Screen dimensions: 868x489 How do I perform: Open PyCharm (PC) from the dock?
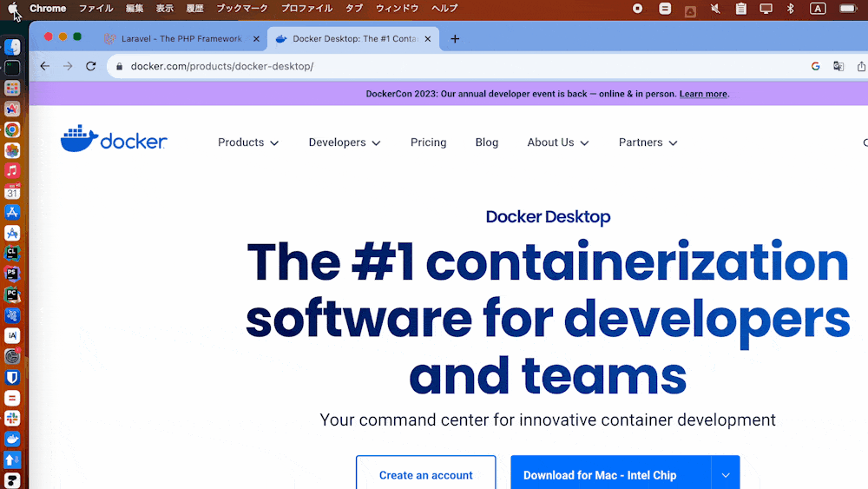click(x=12, y=294)
